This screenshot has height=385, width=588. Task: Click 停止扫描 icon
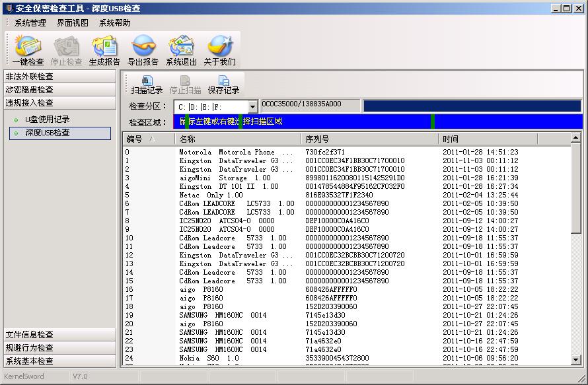pyautogui.click(x=185, y=85)
